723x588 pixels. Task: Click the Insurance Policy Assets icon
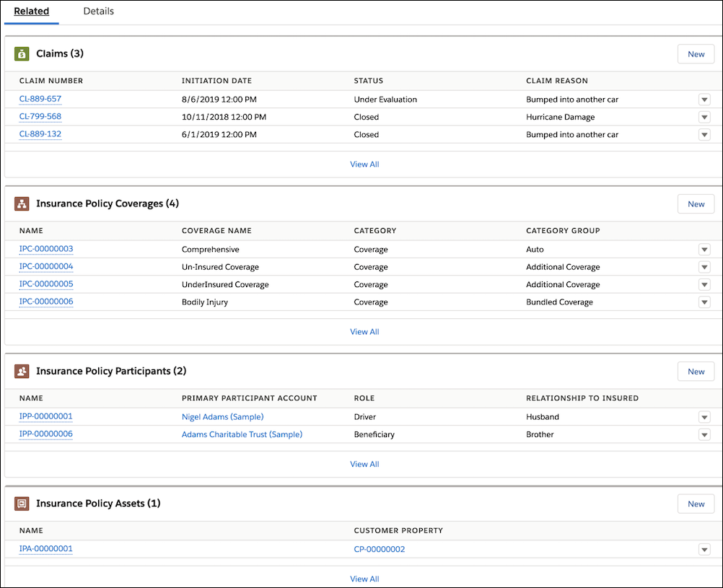22,504
